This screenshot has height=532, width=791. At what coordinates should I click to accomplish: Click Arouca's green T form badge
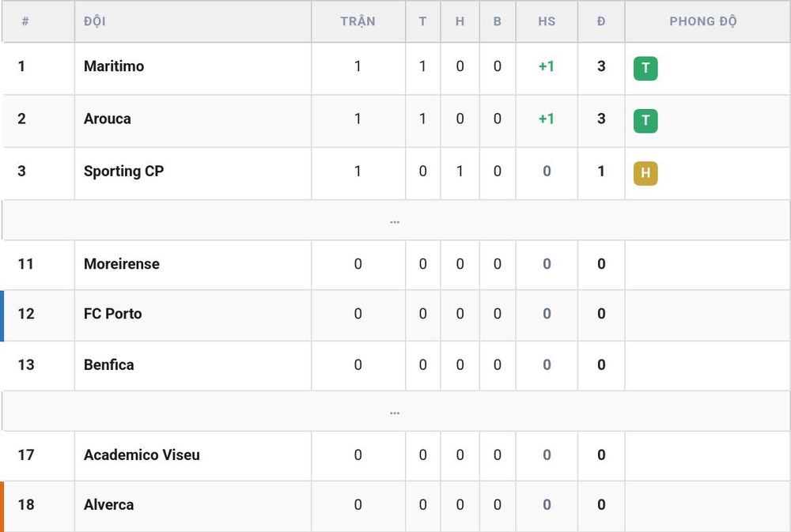pyautogui.click(x=645, y=120)
